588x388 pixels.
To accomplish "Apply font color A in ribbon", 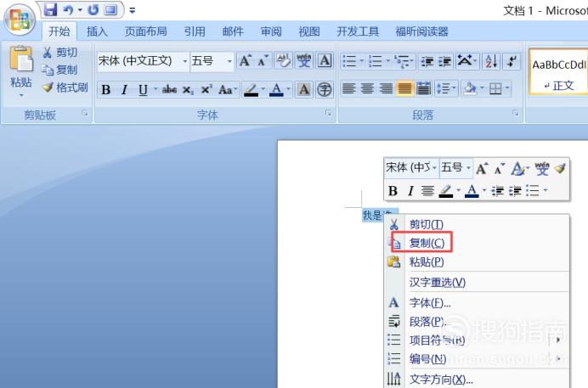I will coord(276,90).
